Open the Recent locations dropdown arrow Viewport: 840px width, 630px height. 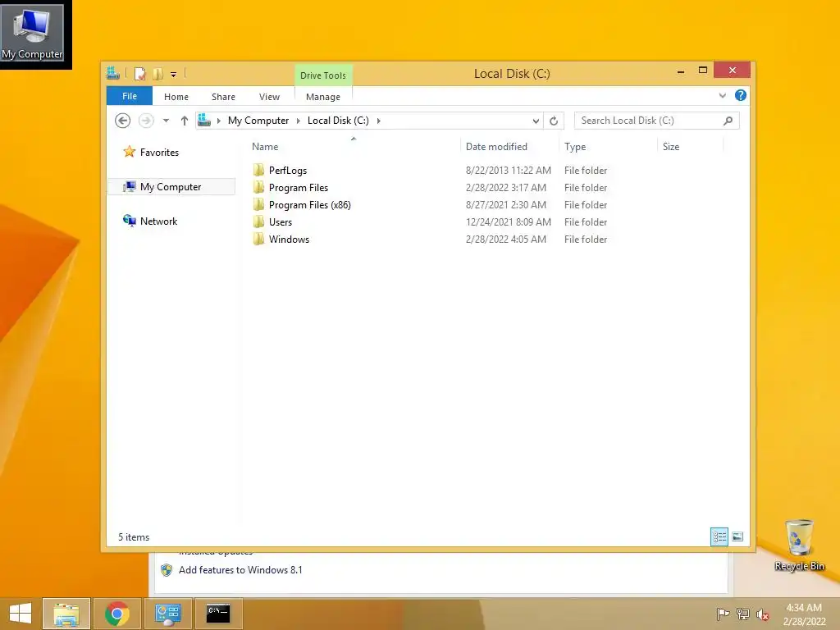166,121
